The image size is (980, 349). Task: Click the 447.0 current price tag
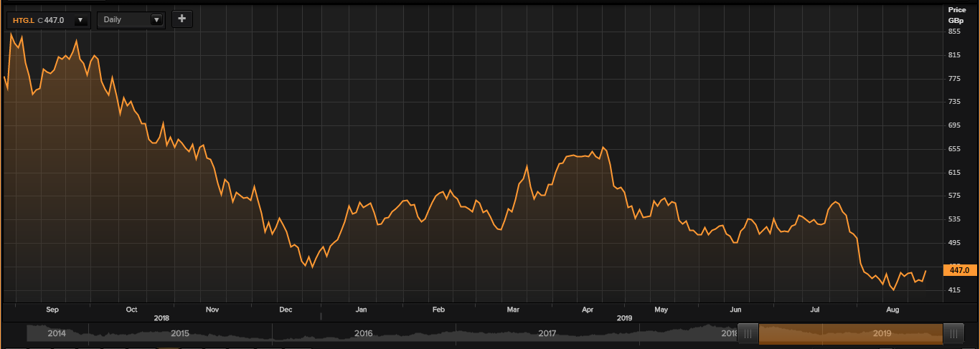coord(960,270)
